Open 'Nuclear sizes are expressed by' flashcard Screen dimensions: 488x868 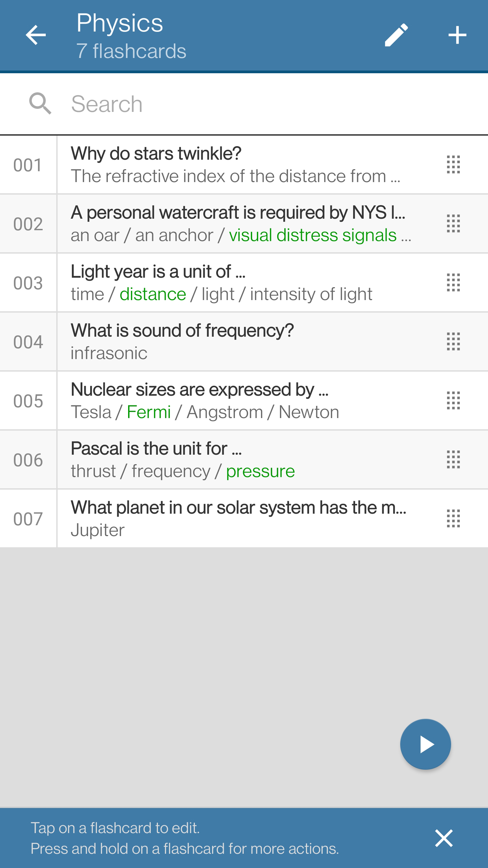(237, 401)
